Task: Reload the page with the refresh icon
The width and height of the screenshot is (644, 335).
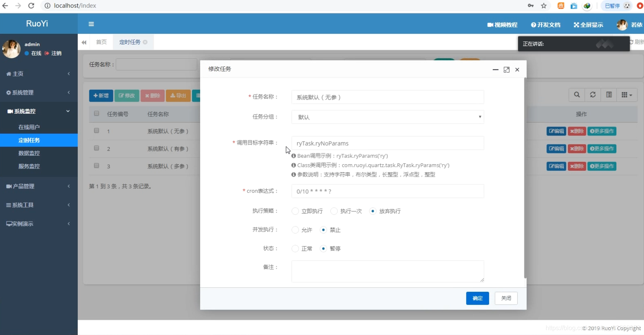Action: (x=31, y=5)
